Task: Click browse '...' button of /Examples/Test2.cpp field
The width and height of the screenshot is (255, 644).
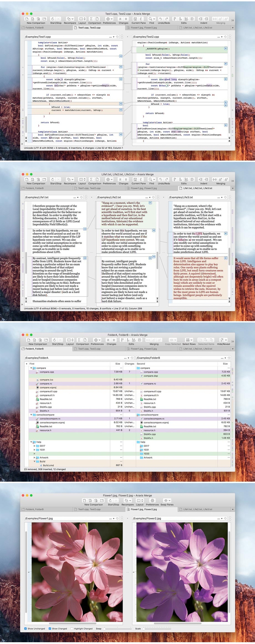Action: [218, 37]
